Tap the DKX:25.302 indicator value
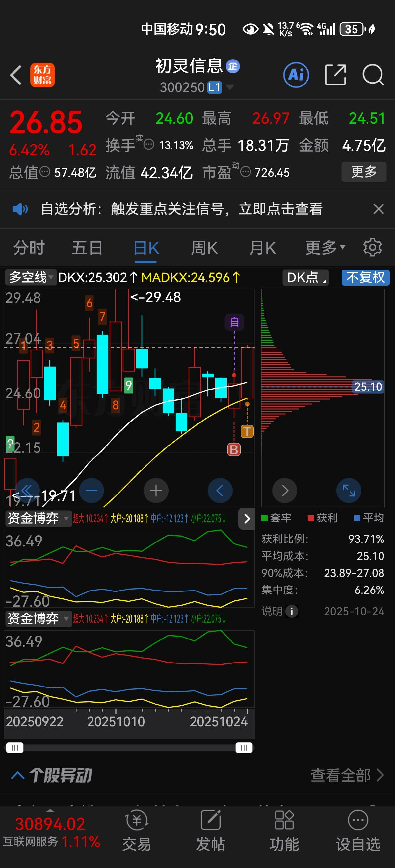The height and width of the screenshot is (868, 395). click(x=97, y=277)
